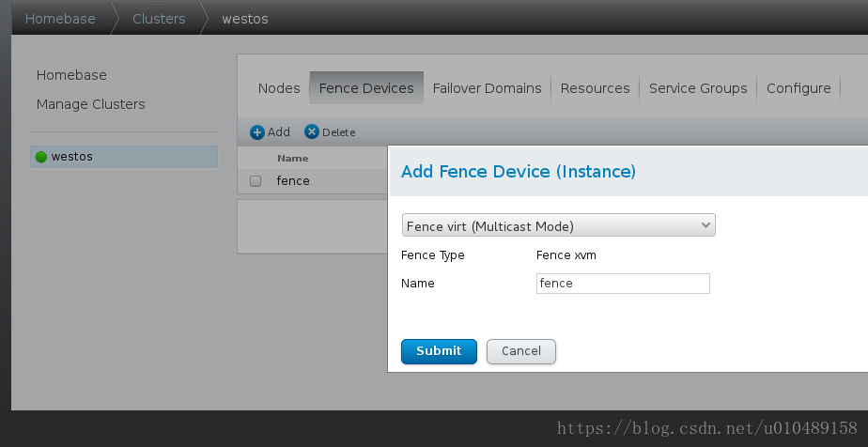868x447 pixels.
Task: Submit the Add Fence Device form
Action: 439,351
